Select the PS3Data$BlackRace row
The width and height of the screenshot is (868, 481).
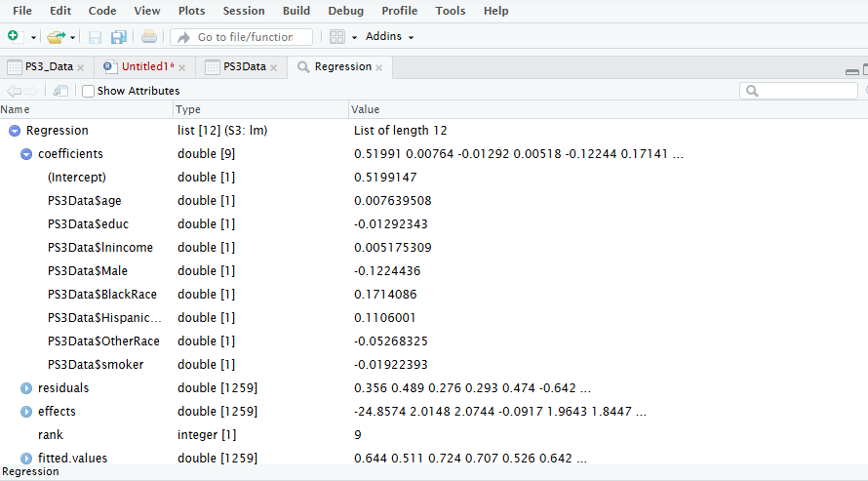pyautogui.click(x=434, y=295)
